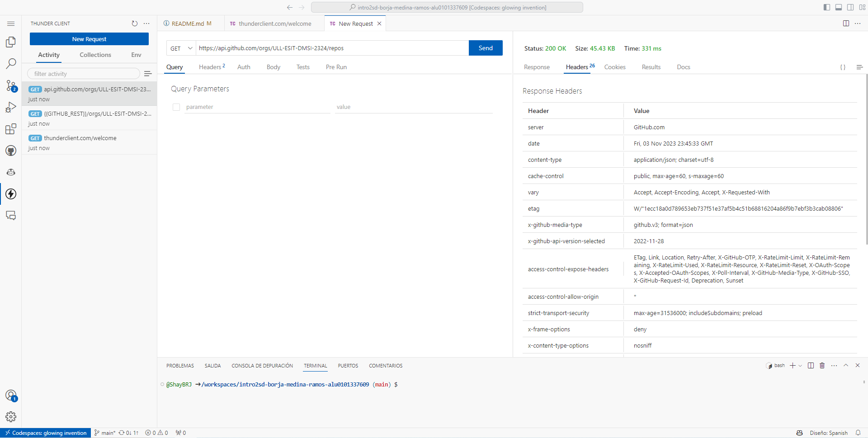Open response panel menu icon

[859, 67]
